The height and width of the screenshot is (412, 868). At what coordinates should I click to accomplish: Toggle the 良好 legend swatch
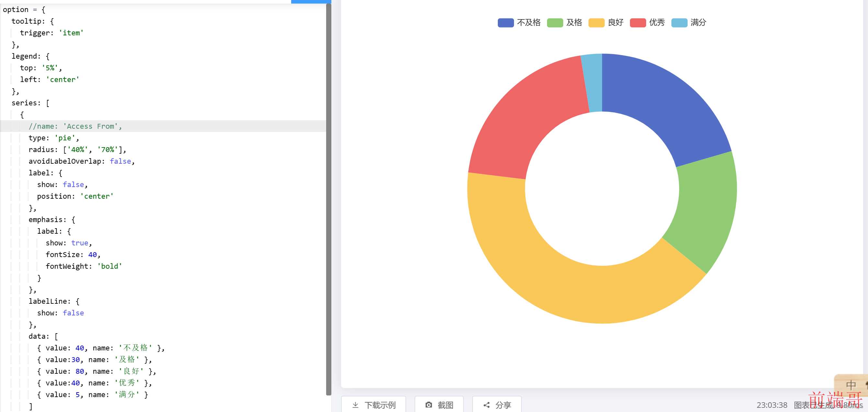tap(596, 23)
